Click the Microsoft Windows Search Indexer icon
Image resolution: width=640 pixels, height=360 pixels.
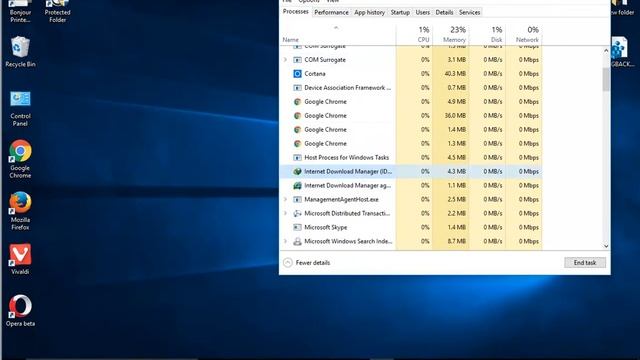point(298,241)
